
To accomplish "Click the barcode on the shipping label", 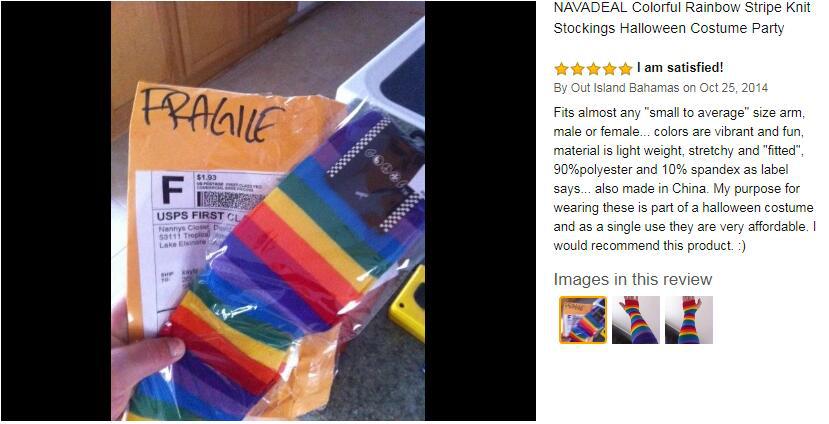I will point(228,199).
